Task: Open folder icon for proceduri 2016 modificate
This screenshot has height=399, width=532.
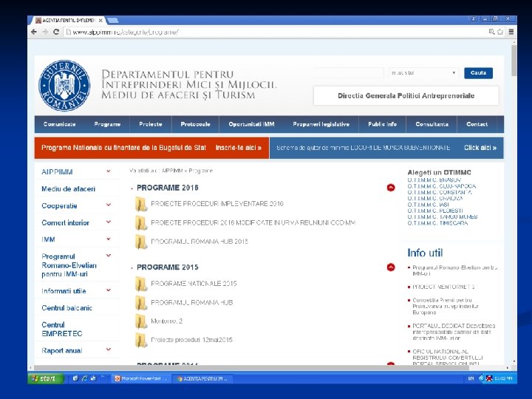Action: (x=141, y=223)
